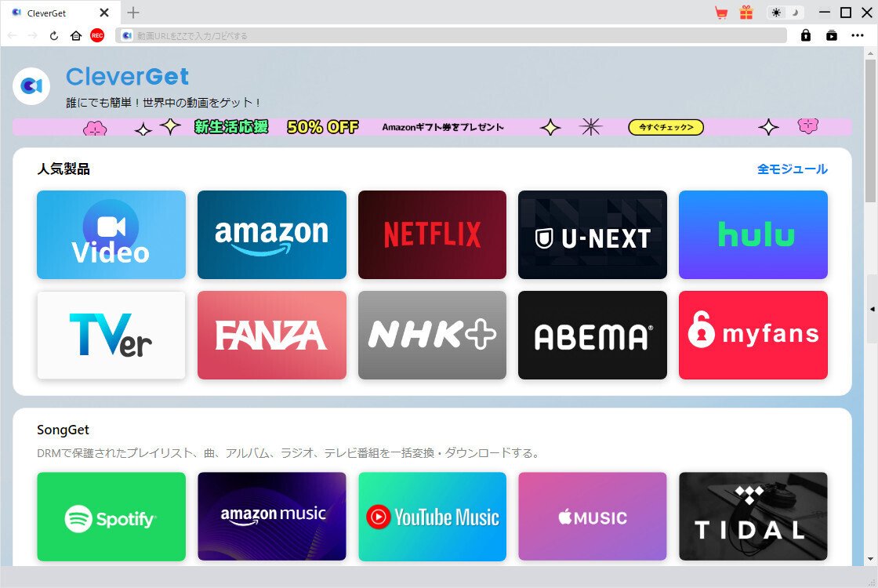Image resolution: width=878 pixels, height=588 pixels.
Task: Open the home page icon
Action: coord(74,35)
